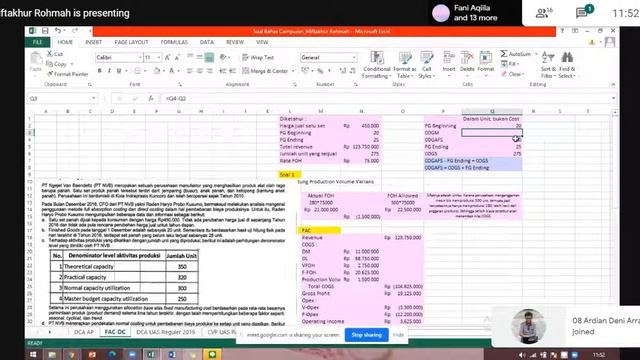Toggle Bottom Align, the highlighted vertical alignment

(x=209, y=58)
